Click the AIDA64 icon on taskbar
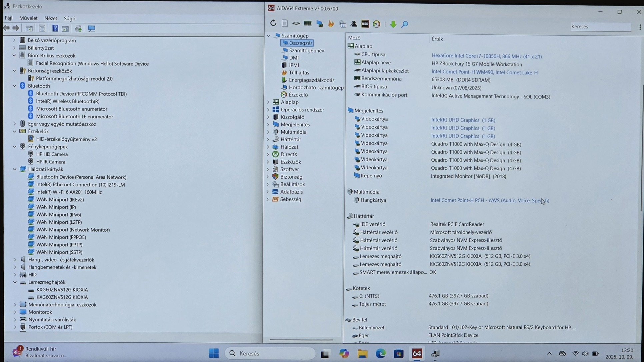644x362 pixels. click(x=417, y=353)
